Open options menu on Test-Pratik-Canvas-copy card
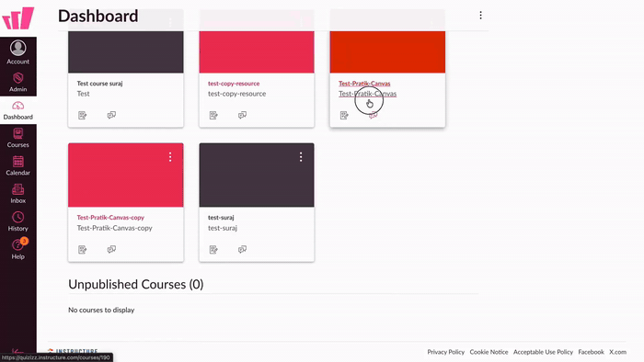The width and height of the screenshot is (644, 362). [x=170, y=157]
